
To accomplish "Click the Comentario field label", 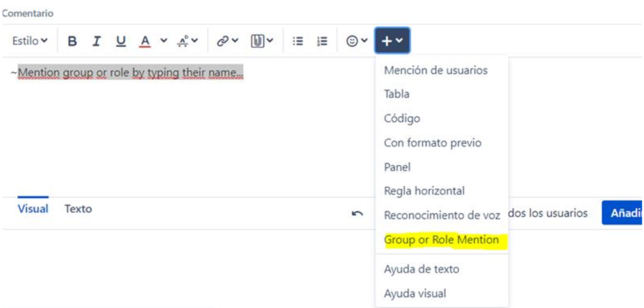I will pyautogui.click(x=28, y=13).
